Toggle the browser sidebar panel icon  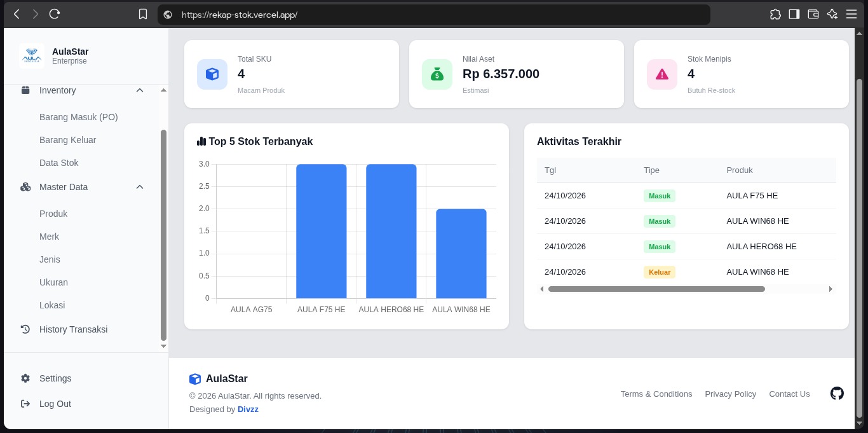[794, 14]
